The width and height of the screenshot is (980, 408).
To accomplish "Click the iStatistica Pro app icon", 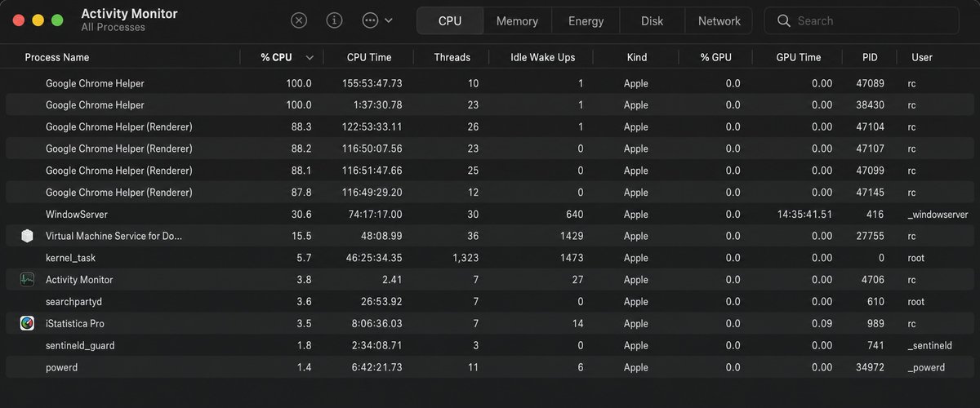I will point(28,323).
